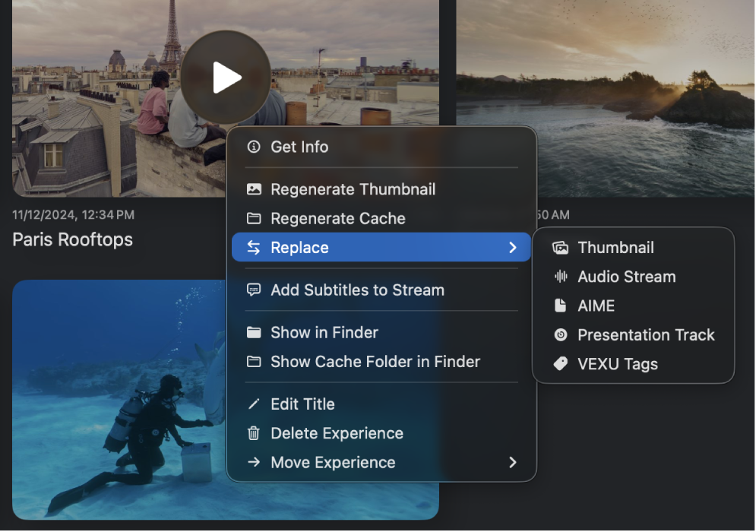
Task: Click the Add Subtitles speech bubble icon
Action: tap(254, 290)
